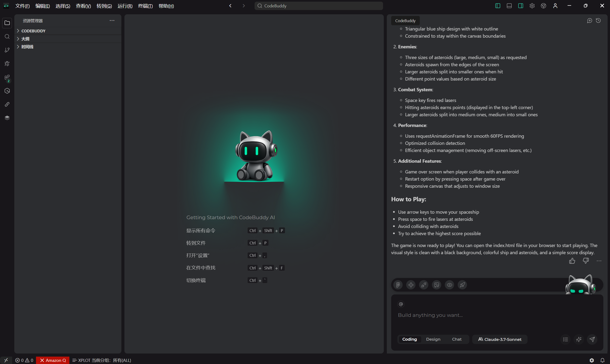Click the rocket deploy icon
610x364 pixels.
tap(462, 285)
